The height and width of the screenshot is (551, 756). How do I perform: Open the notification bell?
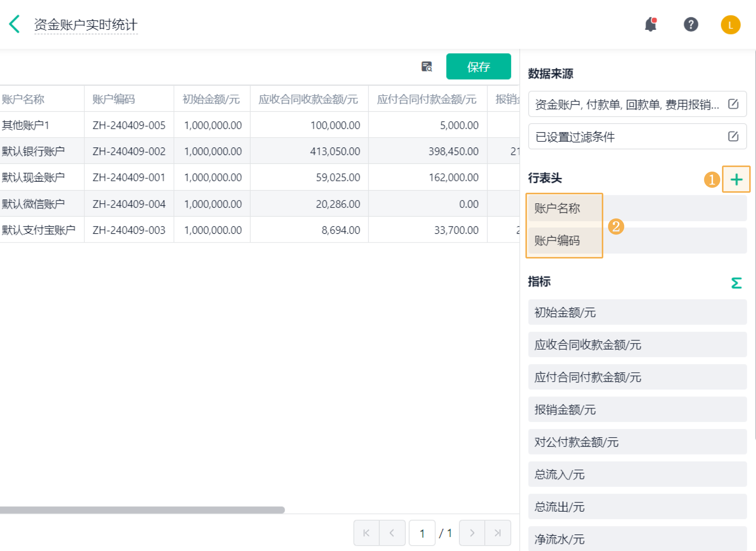coord(651,25)
